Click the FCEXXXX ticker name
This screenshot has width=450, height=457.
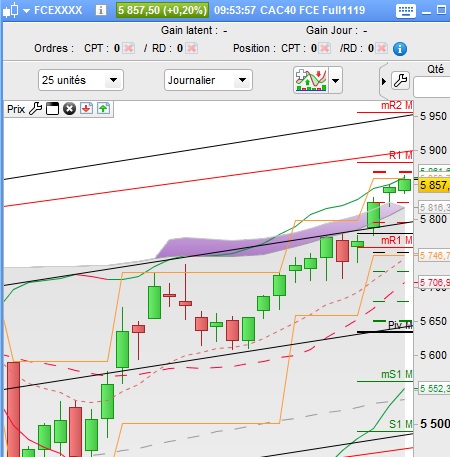pos(58,10)
